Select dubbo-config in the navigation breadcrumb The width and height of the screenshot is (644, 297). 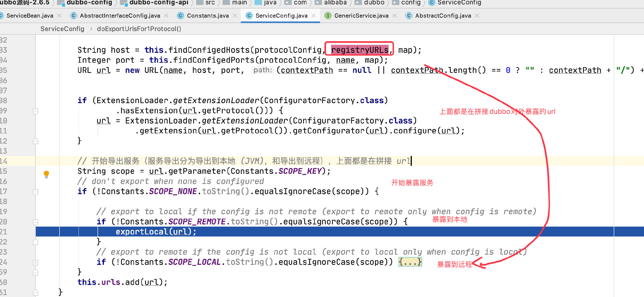pyautogui.click(x=89, y=3)
